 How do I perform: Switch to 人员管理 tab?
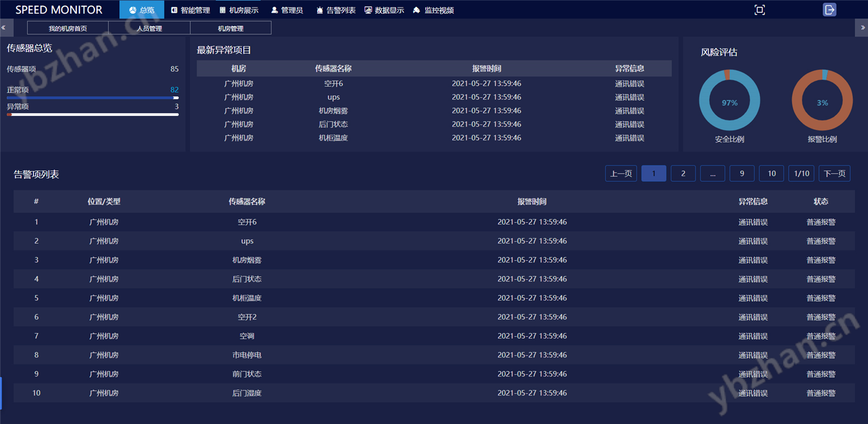(149, 28)
